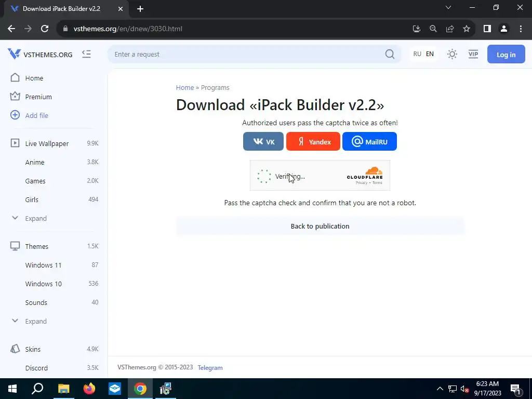Go back with the browser back arrow
The width and height of the screenshot is (532, 399).
[11, 29]
